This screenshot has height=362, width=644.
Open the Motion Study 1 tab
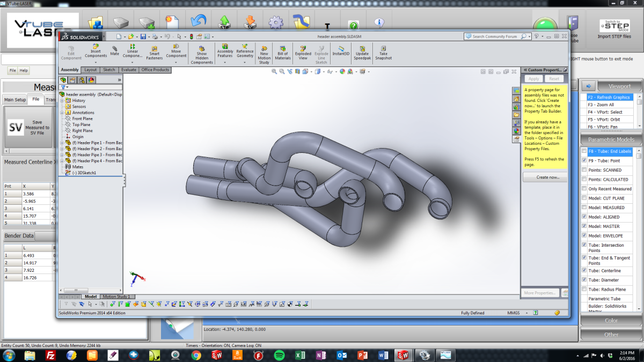click(116, 297)
